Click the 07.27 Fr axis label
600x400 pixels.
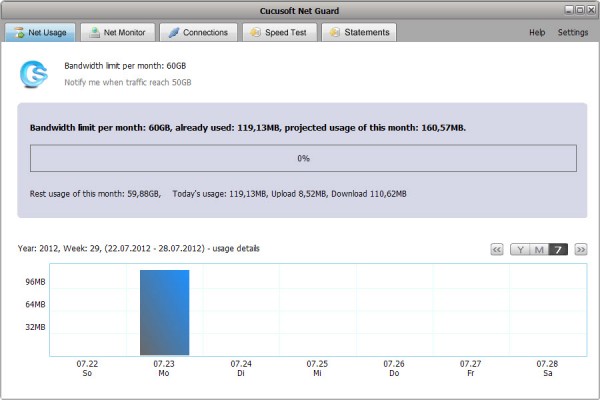coord(471,368)
